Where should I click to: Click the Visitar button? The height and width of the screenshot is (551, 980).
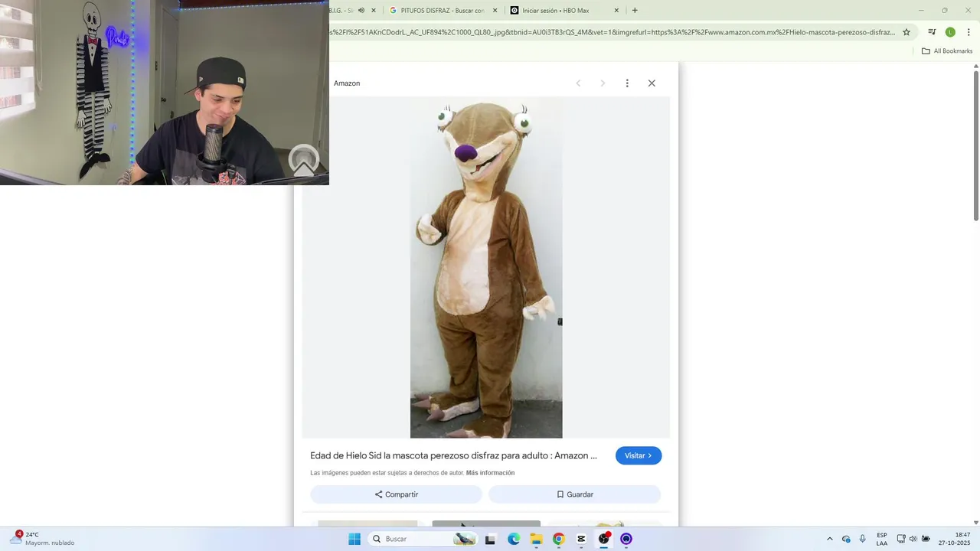(x=639, y=455)
